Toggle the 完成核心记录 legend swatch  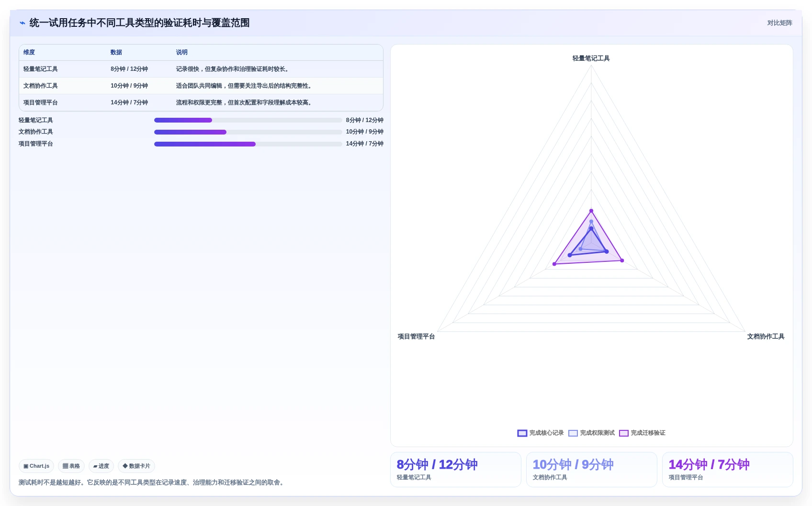click(x=522, y=433)
